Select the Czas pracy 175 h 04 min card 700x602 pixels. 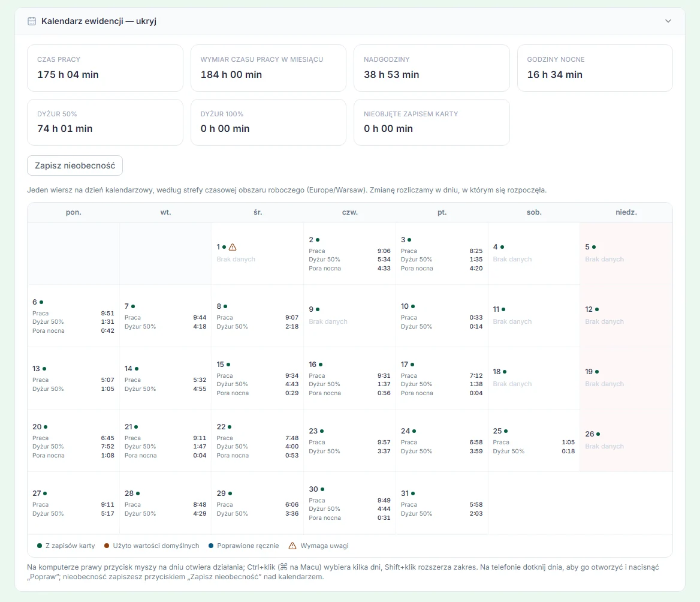point(105,68)
